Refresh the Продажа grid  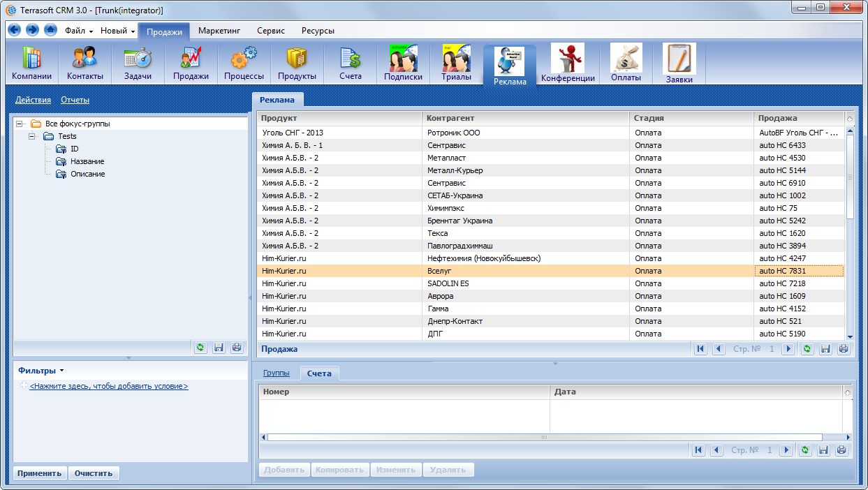tap(807, 349)
